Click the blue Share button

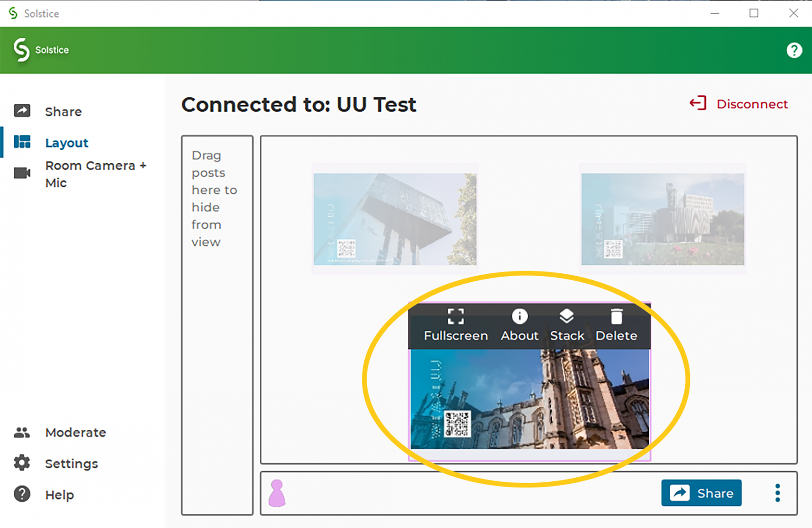701,493
